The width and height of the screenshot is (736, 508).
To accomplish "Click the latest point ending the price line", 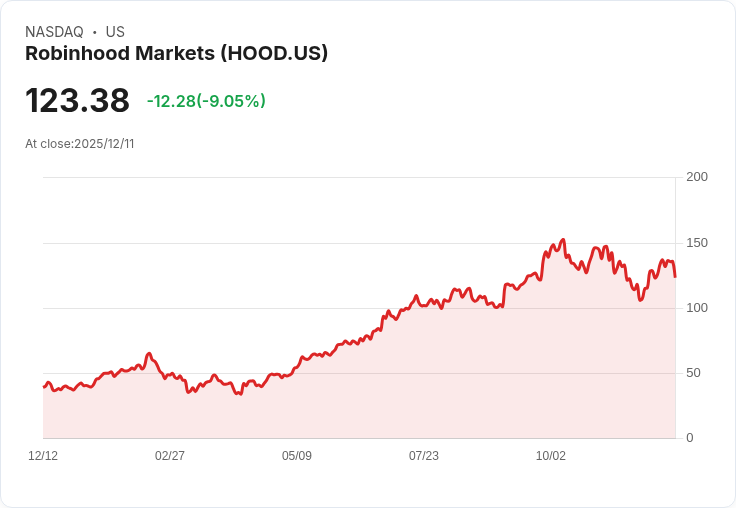I will point(675,277).
